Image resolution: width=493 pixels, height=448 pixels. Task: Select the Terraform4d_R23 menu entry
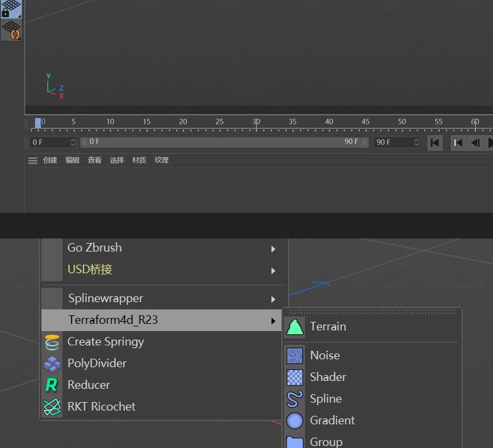[x=161, y=320]
